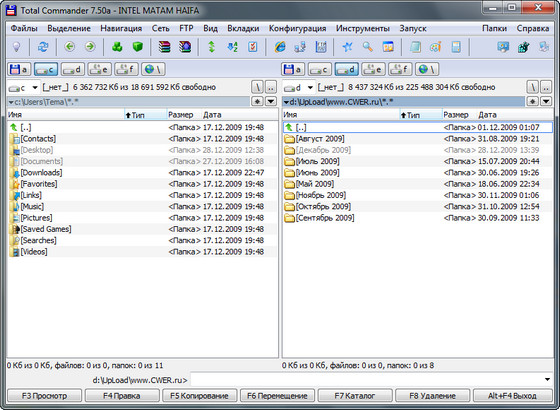This screenshot has width=560, height=410.
Task: Click the magnifier search icon in toolbar
Action: 368,47
